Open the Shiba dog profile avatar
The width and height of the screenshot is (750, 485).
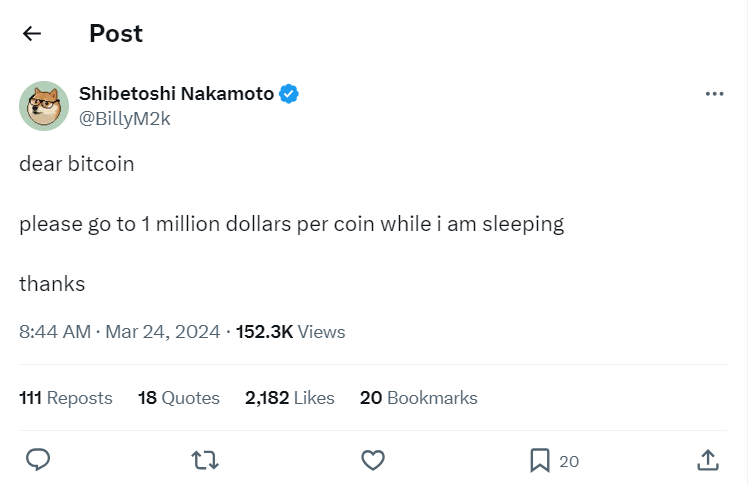coord(43,106)
